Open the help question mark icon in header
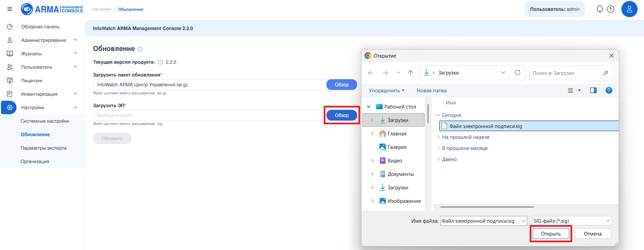The image size is (644, 250). [x=611, y=9]
